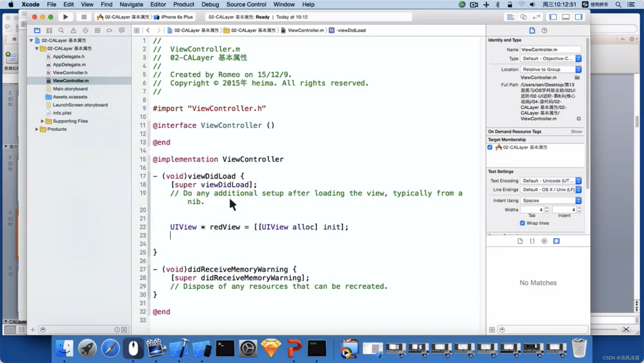The height and width of the screenshot is (363, 644).
Task: Open the Product menu
Action: point(184,4)
